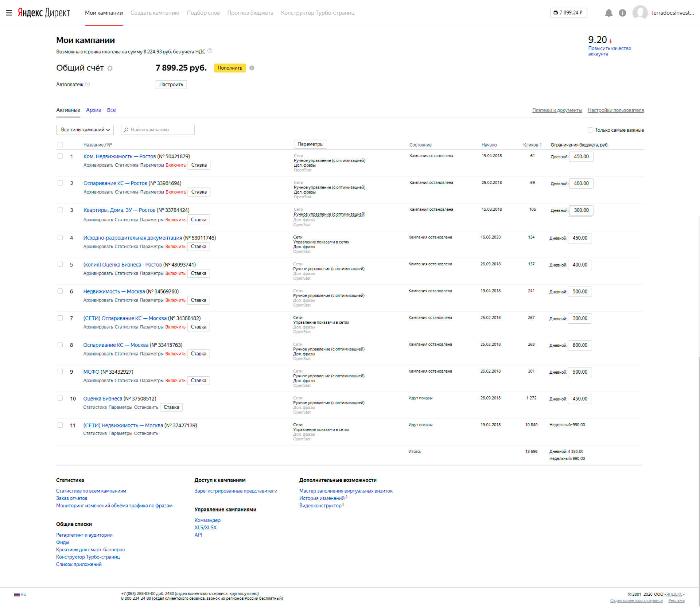Check the box for Ком. Недвижимость — Ростов
Image resolution: width=700 pixels, height=607 pixels.
(x=60, y=156)
